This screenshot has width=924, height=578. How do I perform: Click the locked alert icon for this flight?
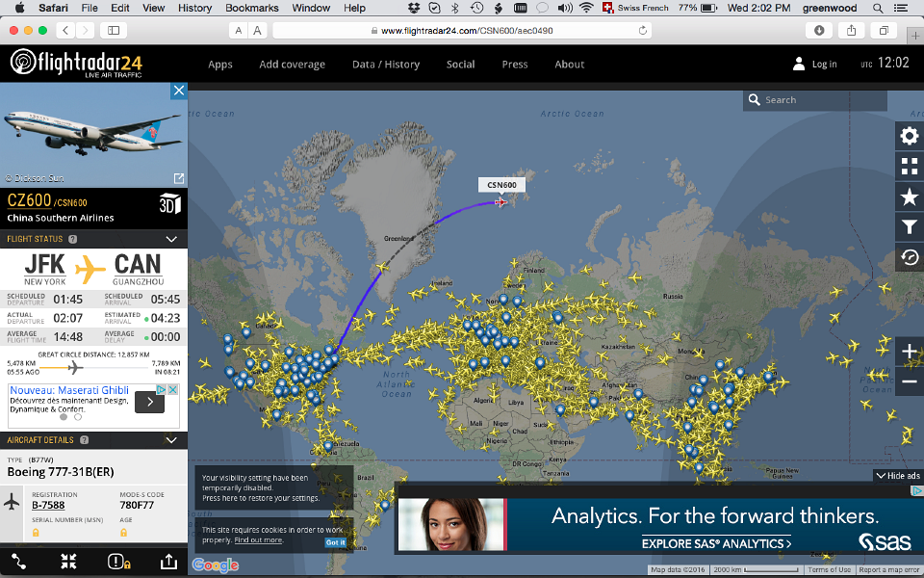[x=117, y=561]
